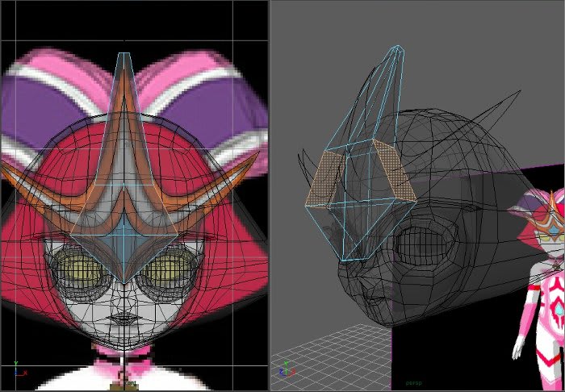Click the mouth wireframe in the front view
This screenshot has height=392, width=565.
pos(123,319)
